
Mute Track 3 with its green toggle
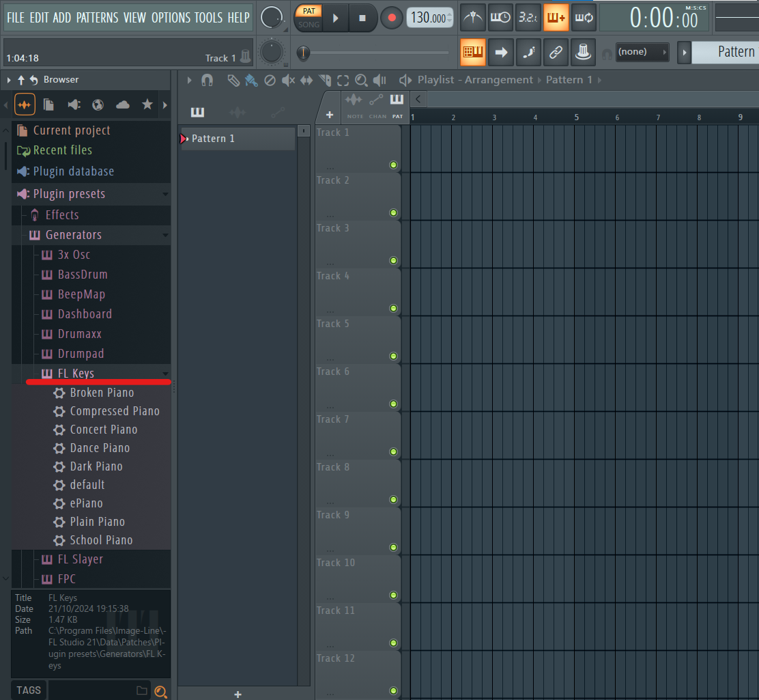tap(394, 261)
